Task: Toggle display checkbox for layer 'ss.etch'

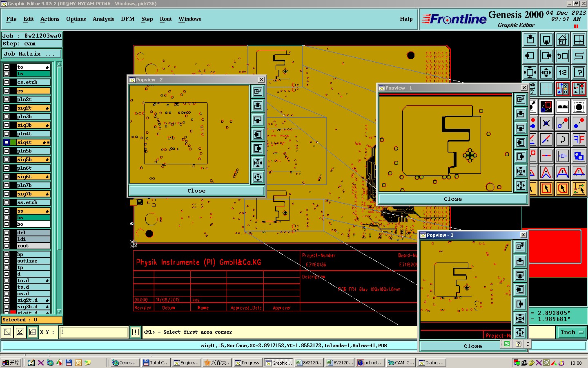Action: [x=7, y=202]
